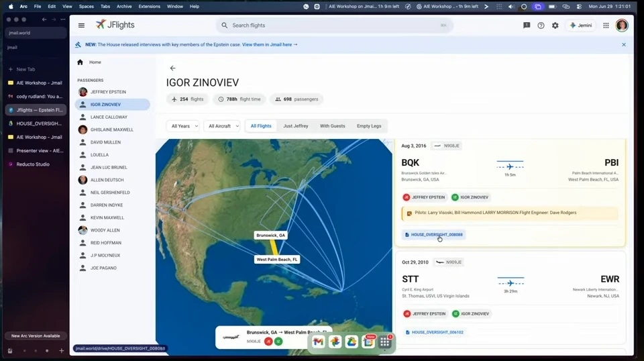Open the help question mark icon
Image resolution: width=644 pixels, height=361 pixels.
pyautogui.click(x=541, y=25)
